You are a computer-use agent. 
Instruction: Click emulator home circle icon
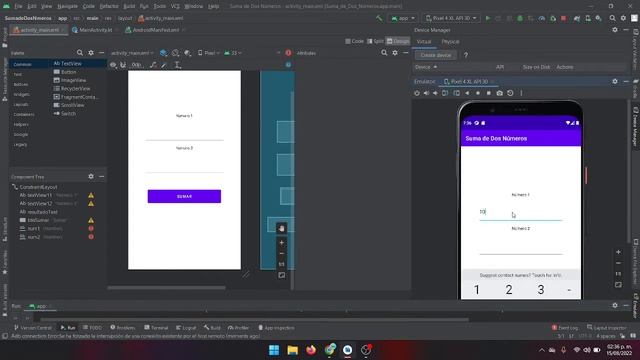point(478,93)
